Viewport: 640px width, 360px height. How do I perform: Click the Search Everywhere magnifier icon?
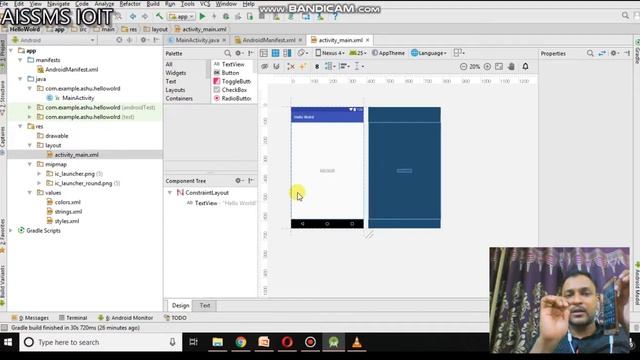coord(625,15)
